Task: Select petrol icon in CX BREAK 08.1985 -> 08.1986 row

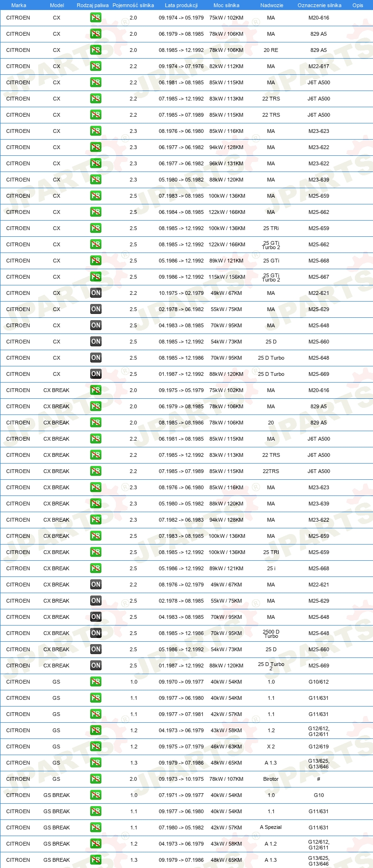Action: coord(96,423)
